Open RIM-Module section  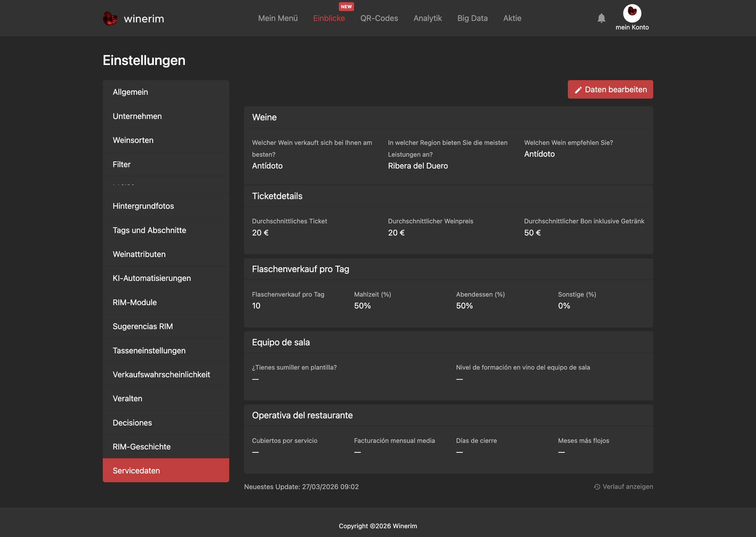tap(166, 302)
